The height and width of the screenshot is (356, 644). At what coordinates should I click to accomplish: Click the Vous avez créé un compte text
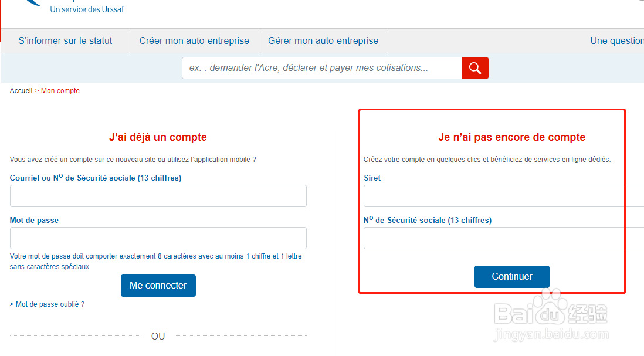point(133,160)
